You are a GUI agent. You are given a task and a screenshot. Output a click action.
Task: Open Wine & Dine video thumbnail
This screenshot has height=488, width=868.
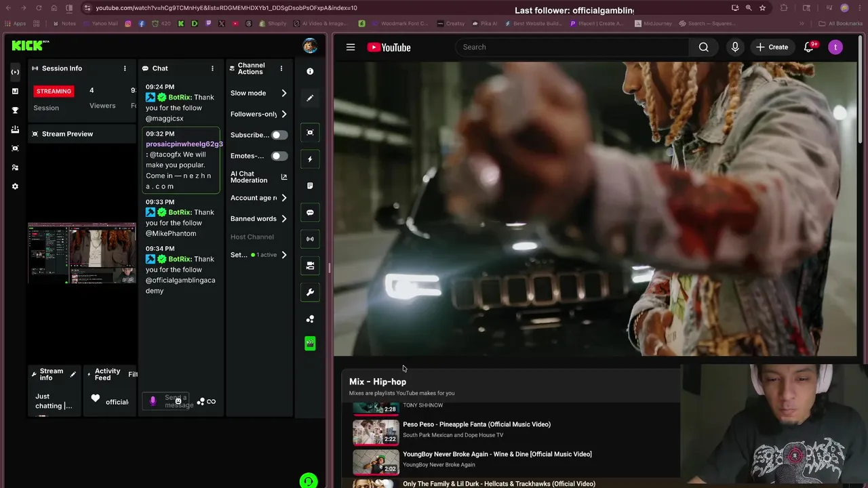[x=376, y=462]
